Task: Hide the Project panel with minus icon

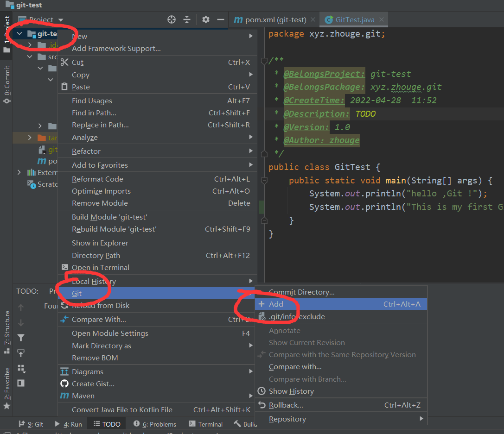Action: pos(221,19)
